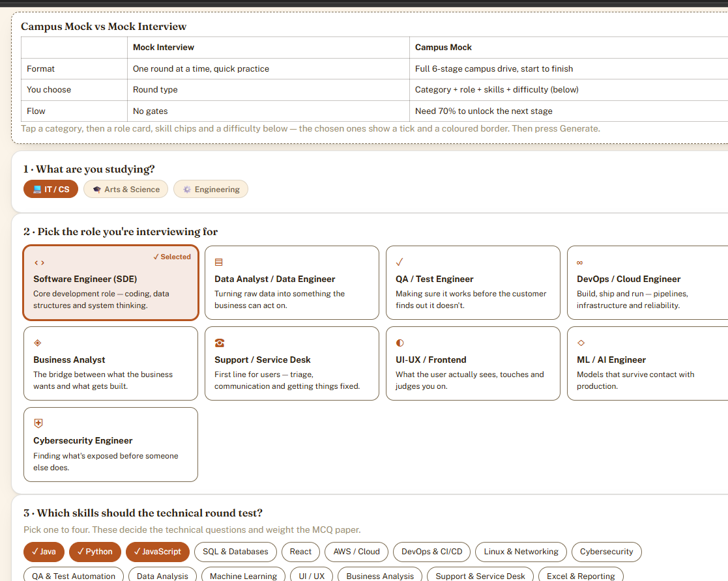Click the gear icon in Engineering chip
Image resolution: width=728 pixels, height=581 pixels.
click(187, 190)
